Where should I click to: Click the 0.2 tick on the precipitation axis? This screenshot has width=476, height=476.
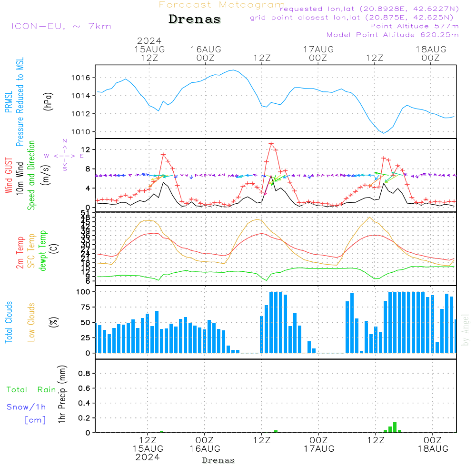pos(84,418)
